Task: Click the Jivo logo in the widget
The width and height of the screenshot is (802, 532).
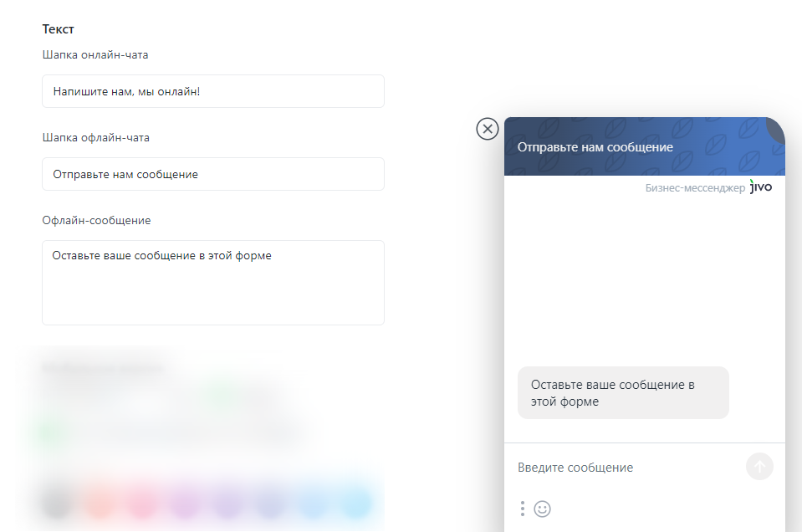Action: tap(760, 187)
